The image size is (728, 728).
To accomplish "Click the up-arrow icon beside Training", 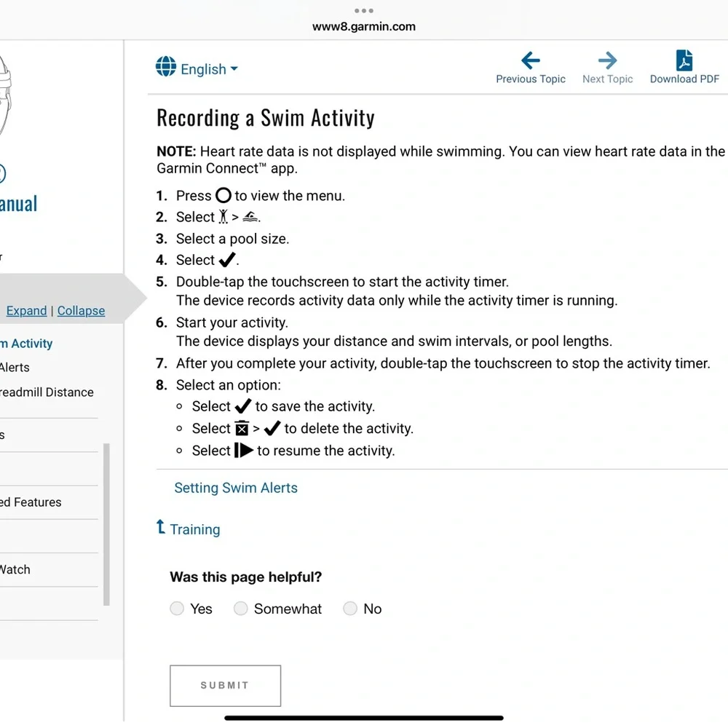I will click(x=161, y=527).
